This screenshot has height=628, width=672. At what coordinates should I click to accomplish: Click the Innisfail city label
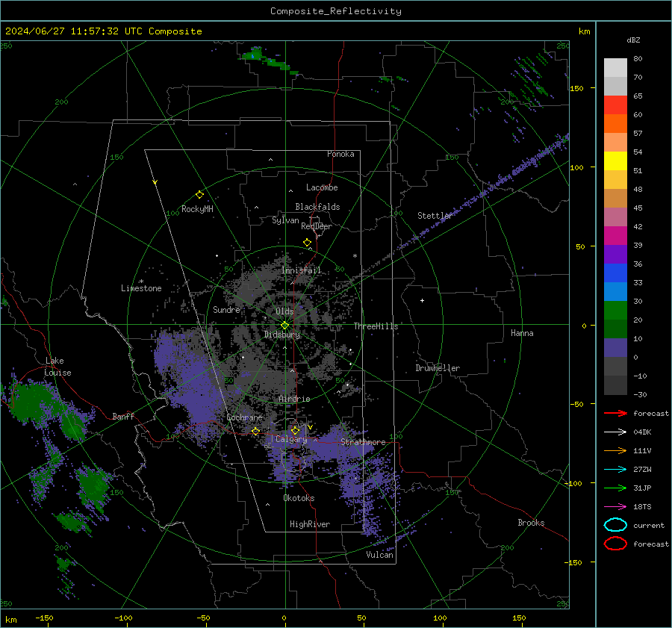[x=302, y=270]
